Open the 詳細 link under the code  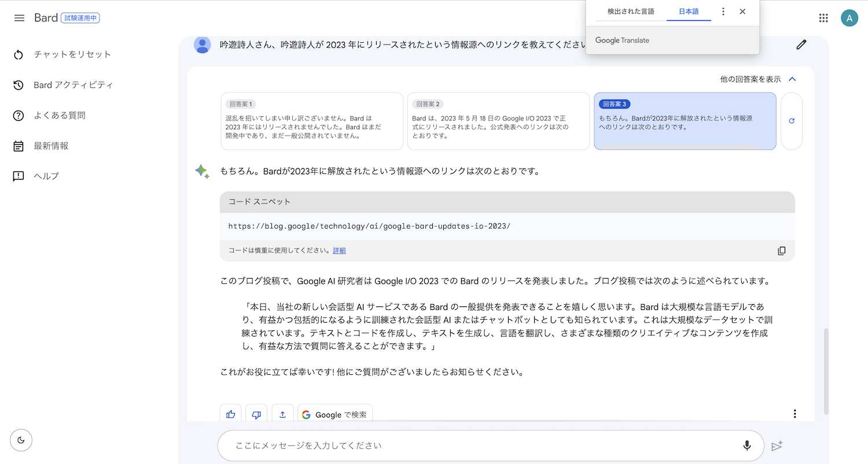coord(339,251)
